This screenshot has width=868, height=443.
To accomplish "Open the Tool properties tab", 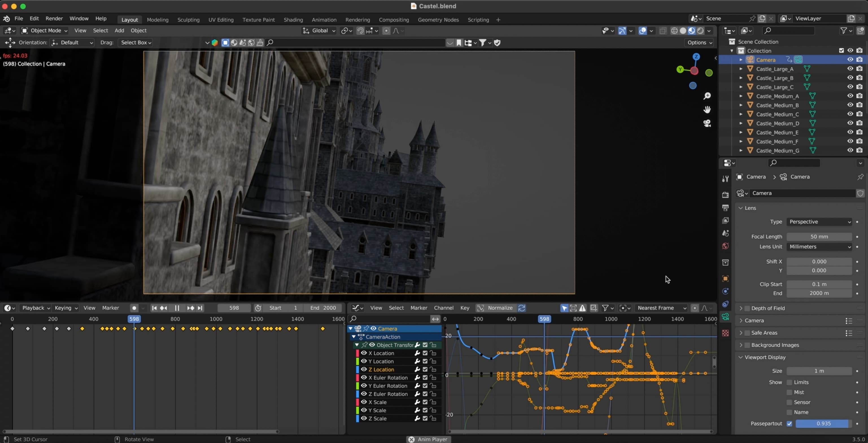I will click(x=725, y=179).
